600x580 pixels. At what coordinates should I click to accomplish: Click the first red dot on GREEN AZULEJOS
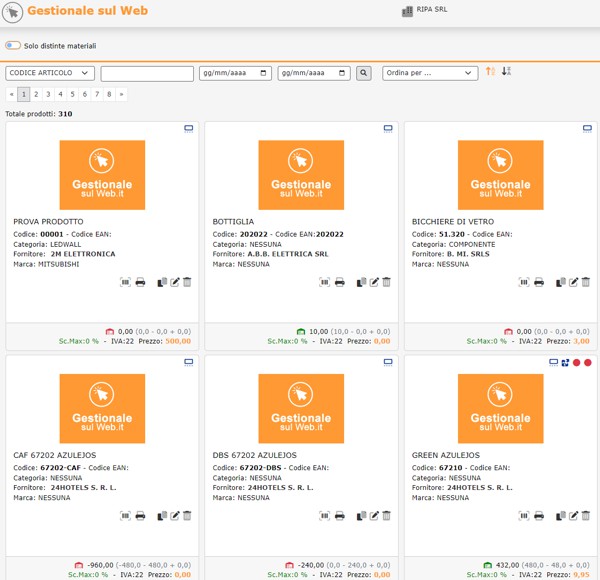click(x=577, y=362)
